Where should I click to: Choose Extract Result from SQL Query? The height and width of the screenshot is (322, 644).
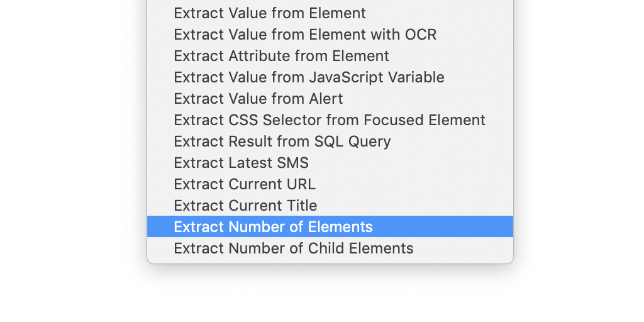pyautogui.click(x=330, y=142)
